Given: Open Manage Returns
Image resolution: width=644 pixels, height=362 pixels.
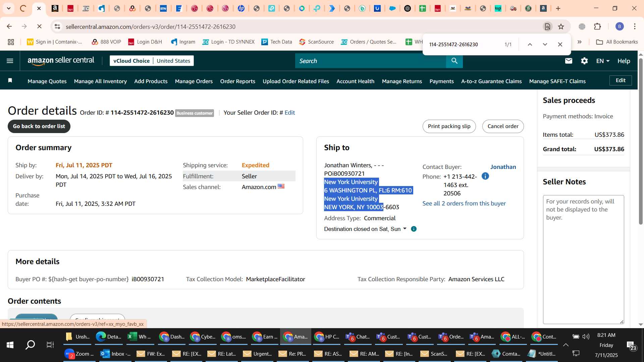Looking at the screenshot, I should coord(402,81).
